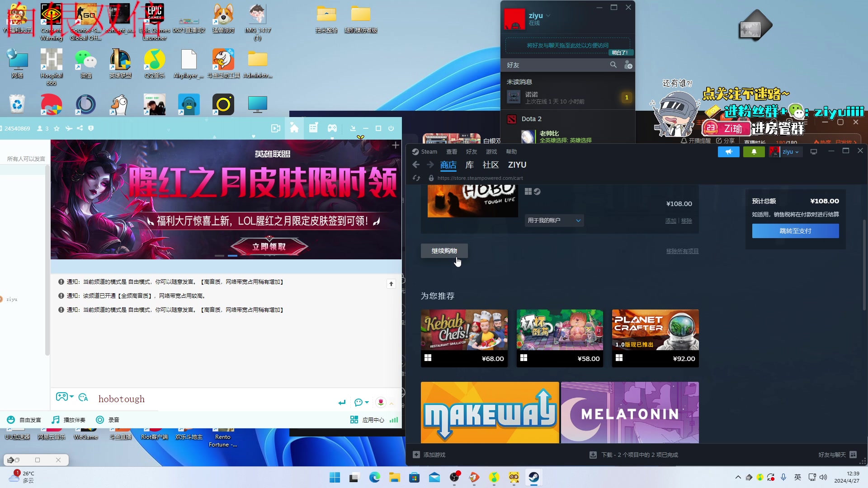
Task: Switch to the 社区 community tab
Action: coord(491,165)
